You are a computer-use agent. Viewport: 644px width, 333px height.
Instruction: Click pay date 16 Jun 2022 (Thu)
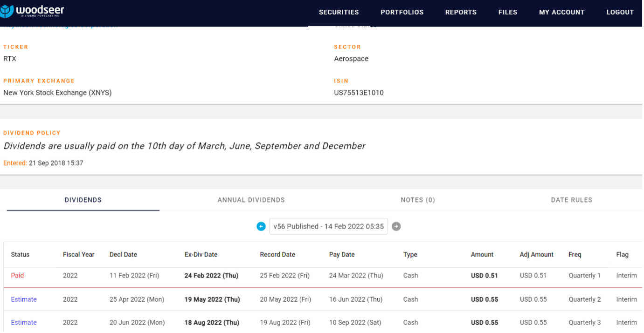pos(356,299)
